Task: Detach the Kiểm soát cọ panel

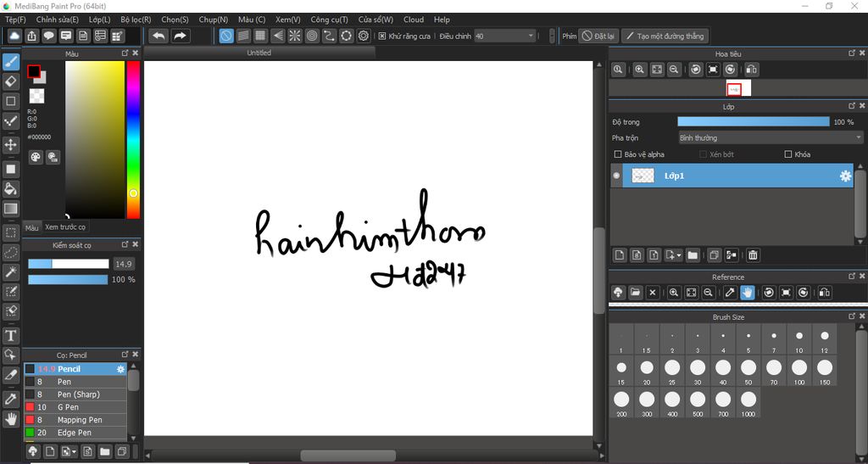Action: (125, 244)
